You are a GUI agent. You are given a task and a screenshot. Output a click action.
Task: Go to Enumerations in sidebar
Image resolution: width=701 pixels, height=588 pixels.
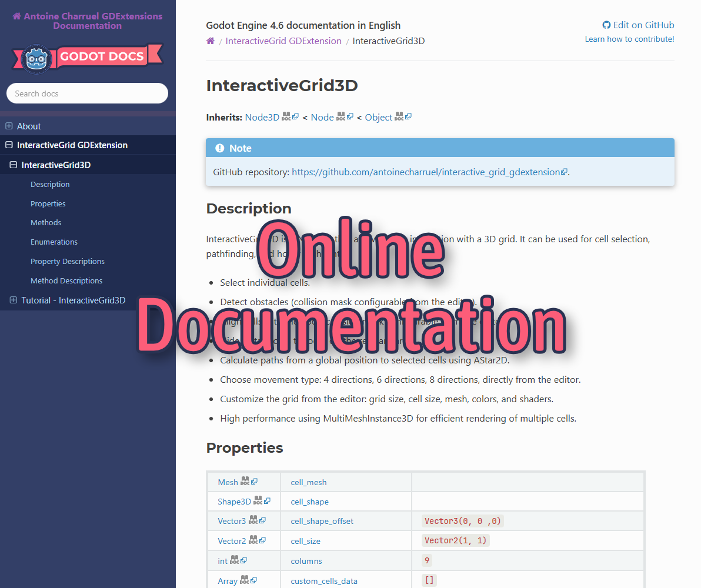tap(54, 242)
